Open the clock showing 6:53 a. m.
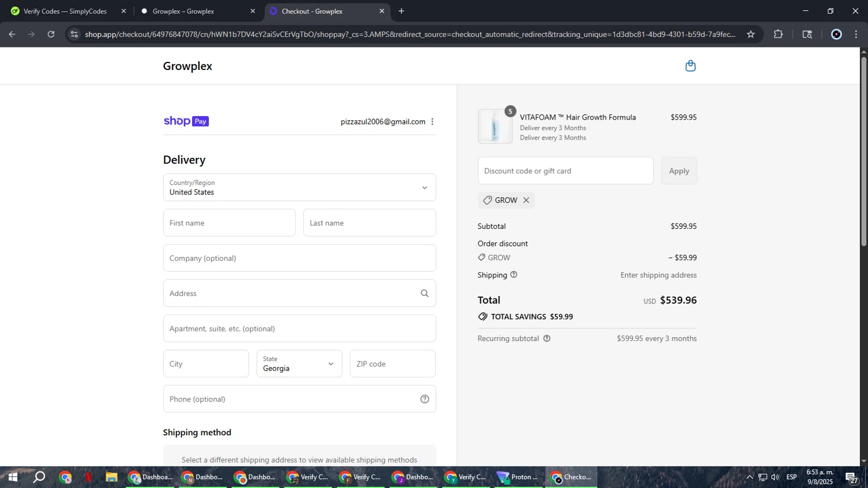Screen dimensions: 868x488 [x=820, y=478]
